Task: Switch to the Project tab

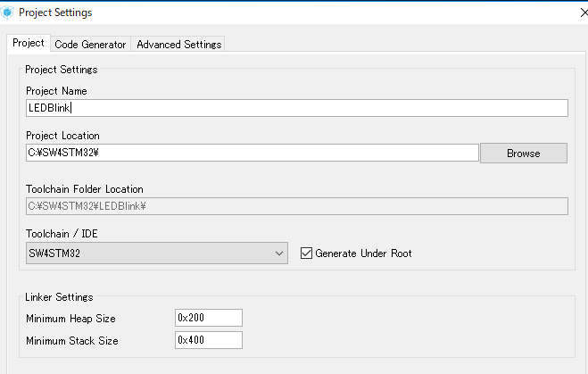Action: [x=29, y=43]
